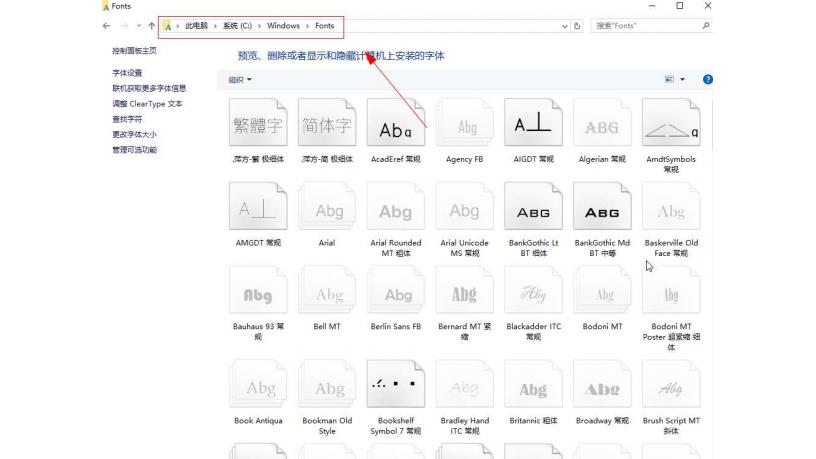
Task: Click Fonts in the address path
Action: 324,26
